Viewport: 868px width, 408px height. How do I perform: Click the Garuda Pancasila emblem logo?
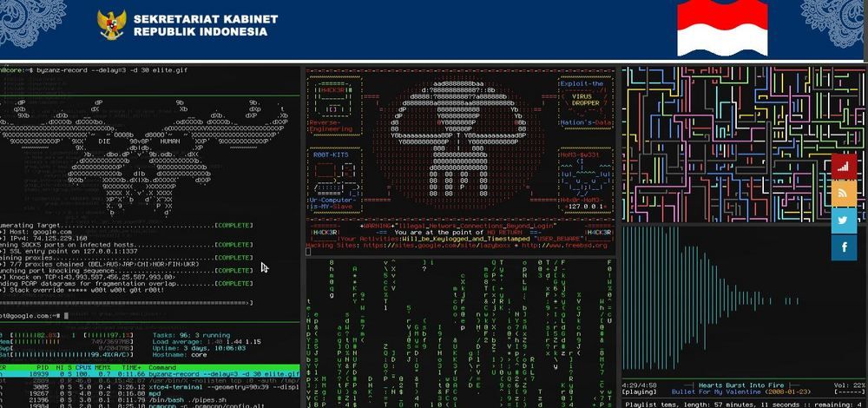click(x=111, y=23)
